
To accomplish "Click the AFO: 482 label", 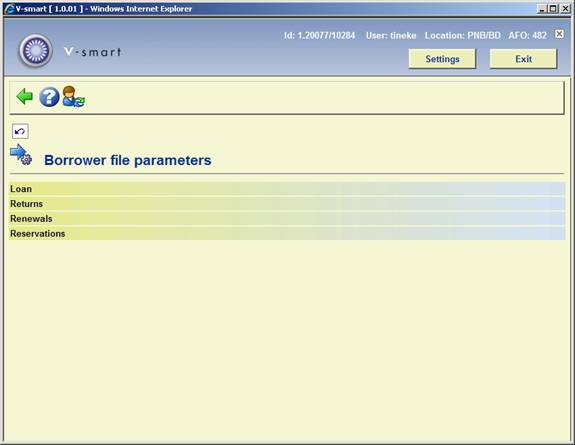I will coord(527,36).
